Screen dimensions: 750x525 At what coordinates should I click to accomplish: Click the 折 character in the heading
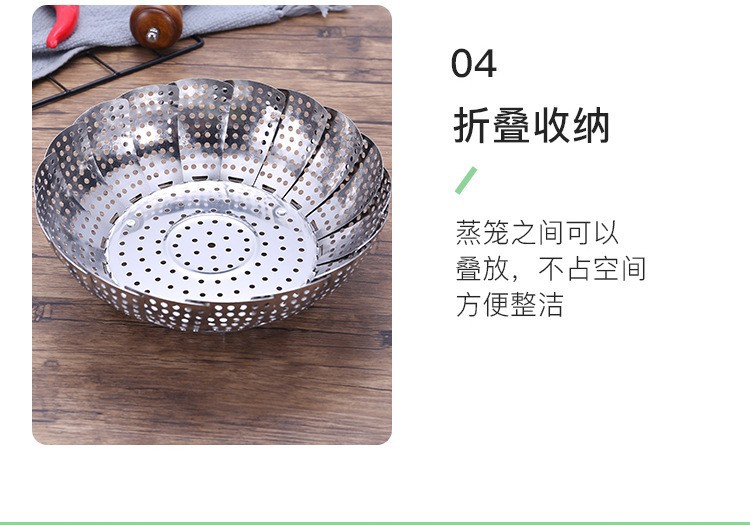point(472,125)
